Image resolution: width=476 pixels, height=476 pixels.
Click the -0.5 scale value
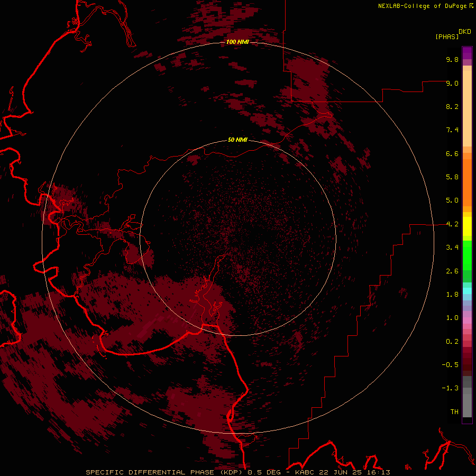pyautogui.click(x=450, y=365)
